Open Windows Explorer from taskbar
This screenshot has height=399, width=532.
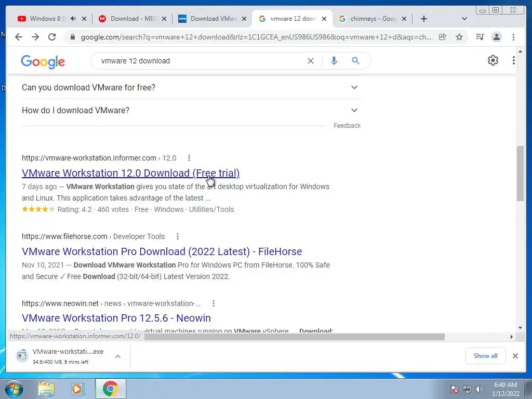click(x=46, y=389)
